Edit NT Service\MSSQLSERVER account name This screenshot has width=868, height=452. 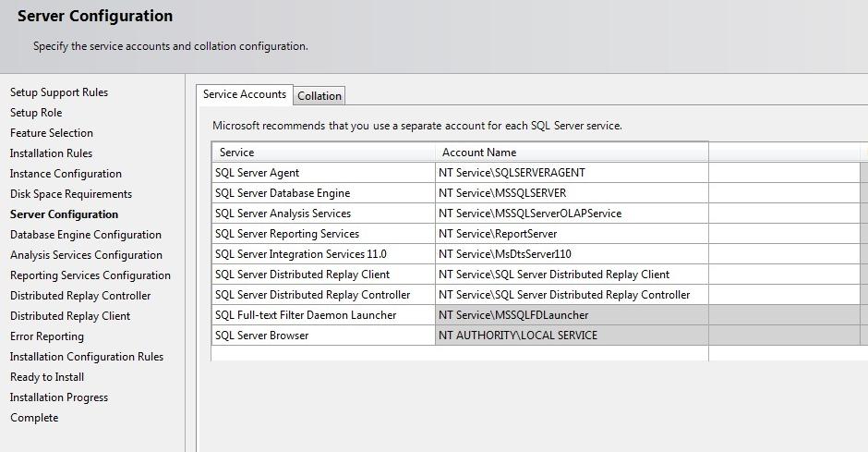572,193
